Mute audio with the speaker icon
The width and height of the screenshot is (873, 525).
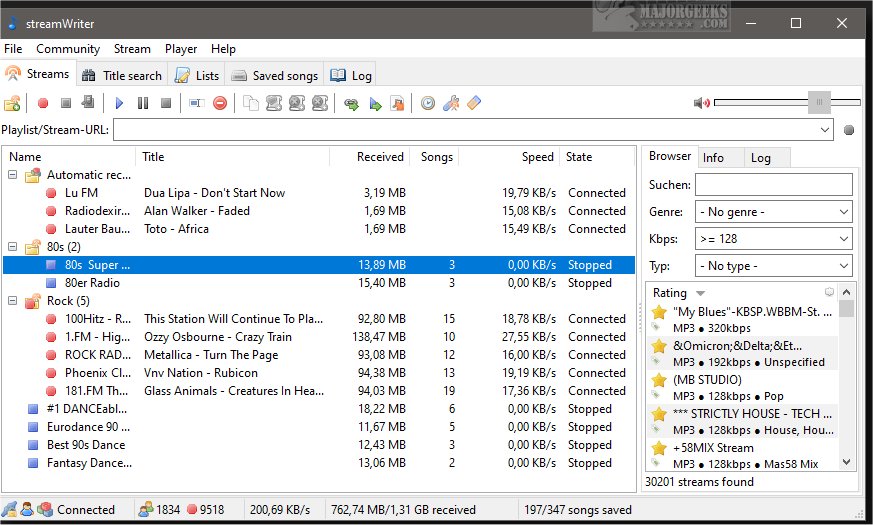coord(701,103)
